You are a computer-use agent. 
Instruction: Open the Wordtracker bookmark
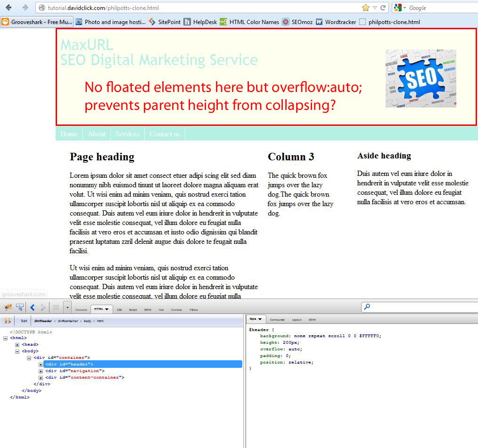pyautogui.click(x=336, y=22)
